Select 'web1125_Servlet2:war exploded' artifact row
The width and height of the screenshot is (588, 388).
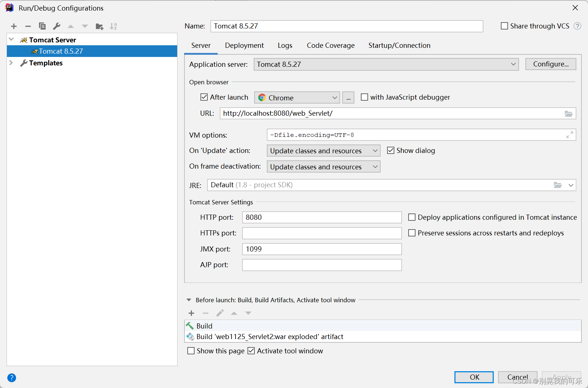tap(383, 337)
